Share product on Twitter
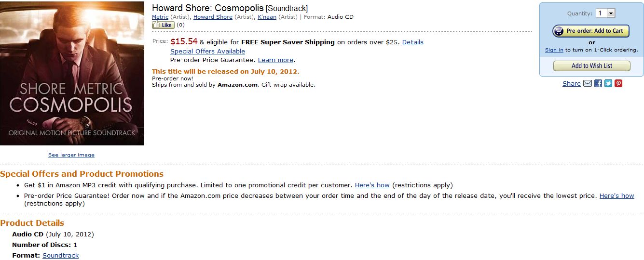This screenshot has width=644, height=260. (608, 83)
